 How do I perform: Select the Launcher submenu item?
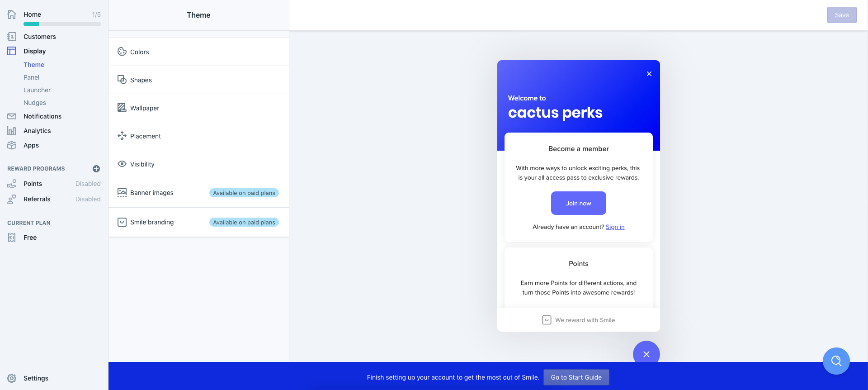[37, 90]
